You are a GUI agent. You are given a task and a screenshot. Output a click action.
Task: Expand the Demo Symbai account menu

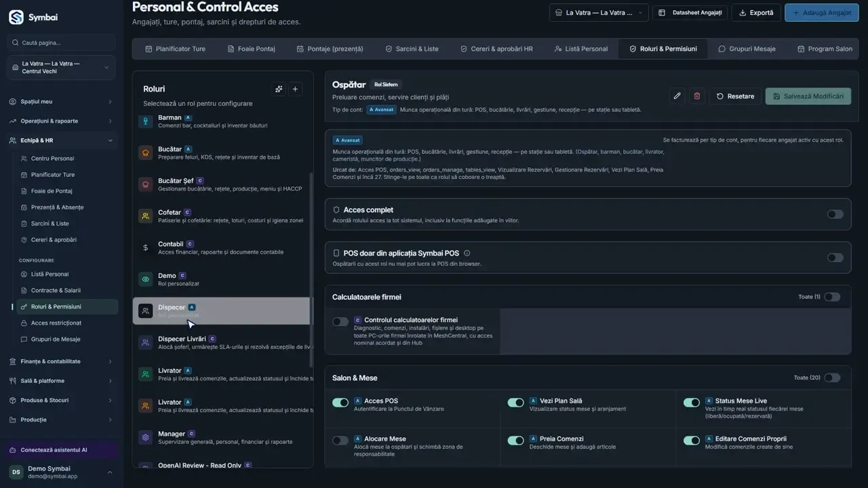click(x=61, y=472)
